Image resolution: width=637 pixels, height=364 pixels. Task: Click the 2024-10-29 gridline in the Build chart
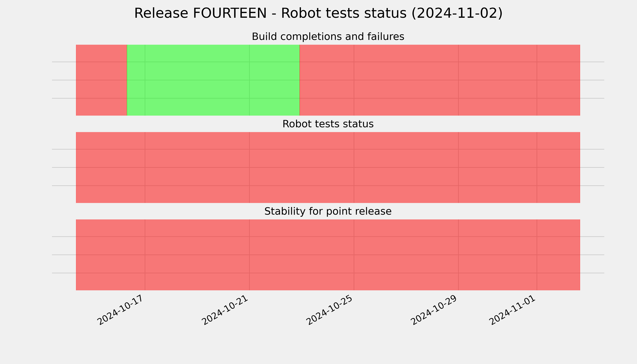point(458,80)
